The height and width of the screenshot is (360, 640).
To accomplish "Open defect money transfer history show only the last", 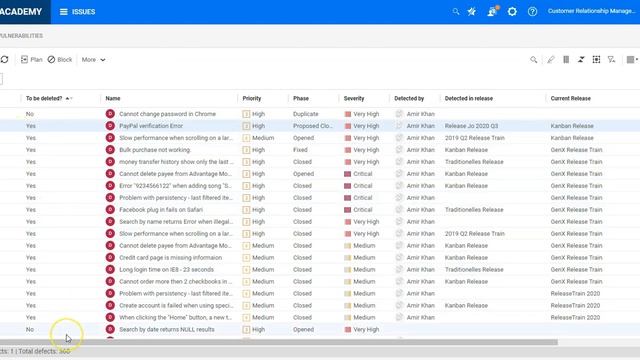I will point(176,162).
